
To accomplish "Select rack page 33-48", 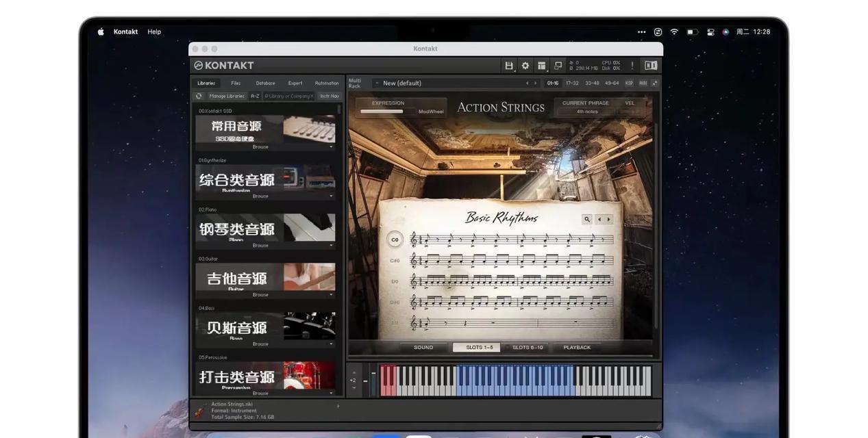I will pyautogui.click(x=592, y=83).
